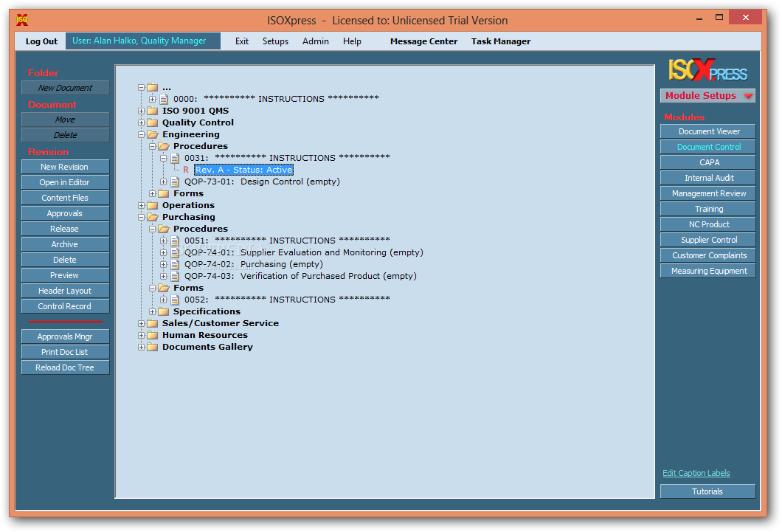Open the Help menu

pyautogui.click(x=352, y=41)
